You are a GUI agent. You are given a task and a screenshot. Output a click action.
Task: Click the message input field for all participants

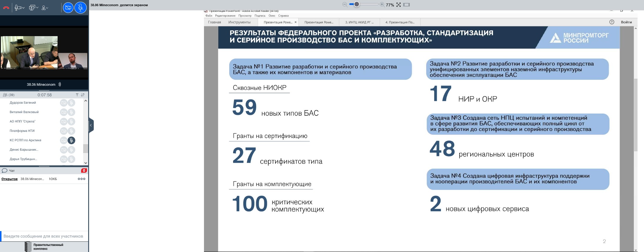pos(44,236)
